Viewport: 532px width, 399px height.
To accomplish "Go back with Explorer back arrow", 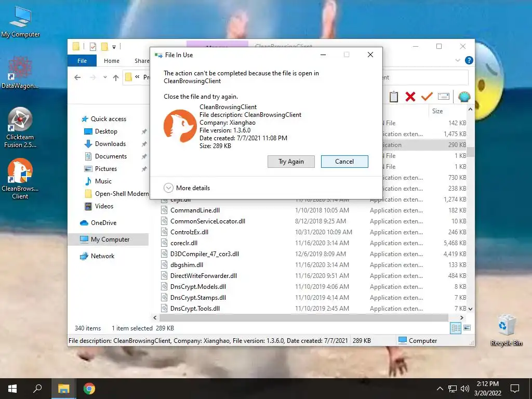I will click(77, 77).
